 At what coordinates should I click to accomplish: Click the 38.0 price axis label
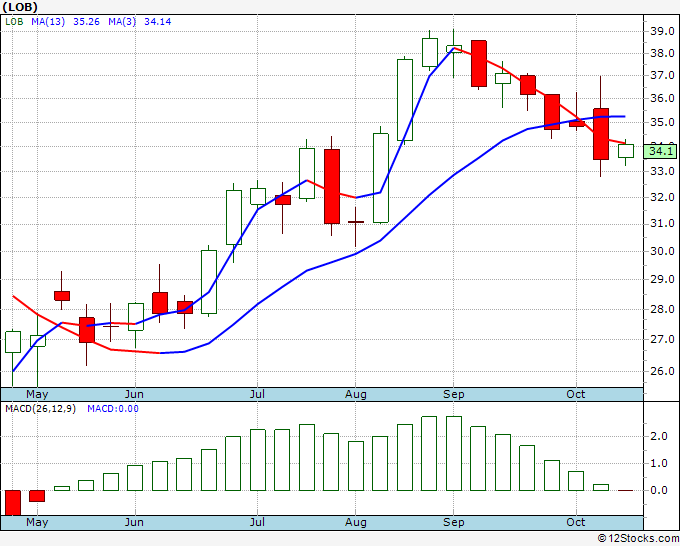[662, 53]
